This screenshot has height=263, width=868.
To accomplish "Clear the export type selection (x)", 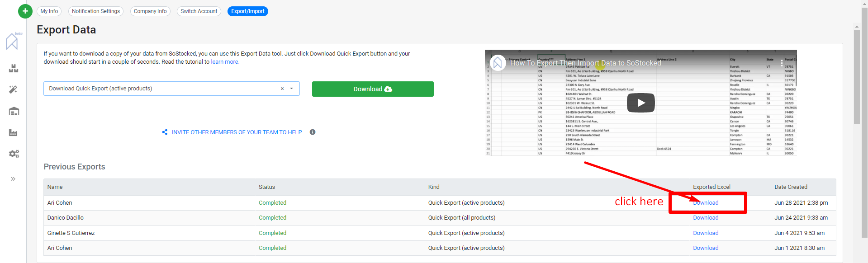I will pyautogui.click(x=282, y=89).
